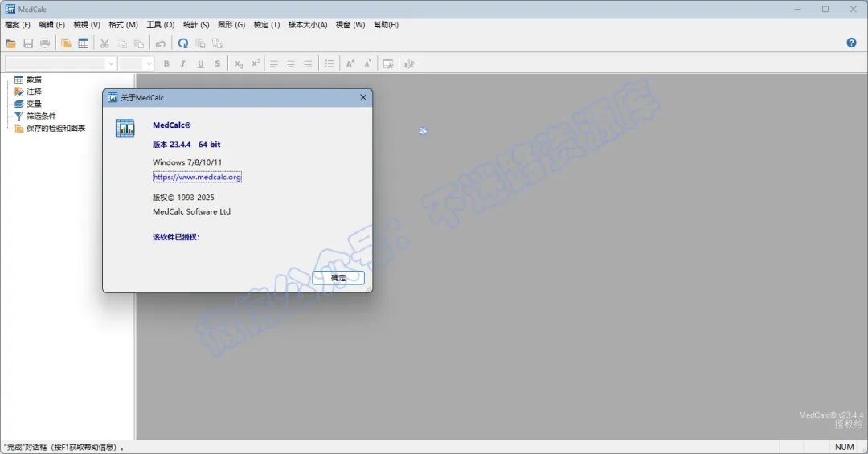The width and height of the screenshot is (868, 454).
Task: Maximize the MedCalc main window
Action: (x=825, y=9)
